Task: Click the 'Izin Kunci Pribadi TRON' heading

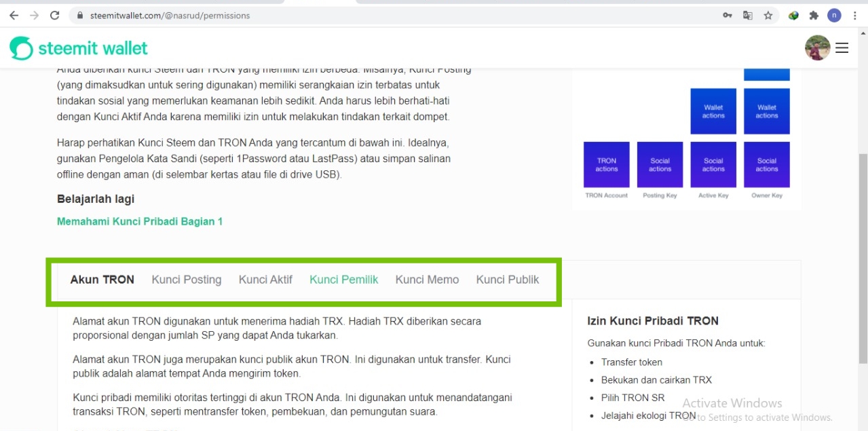Action: (653, 321)
